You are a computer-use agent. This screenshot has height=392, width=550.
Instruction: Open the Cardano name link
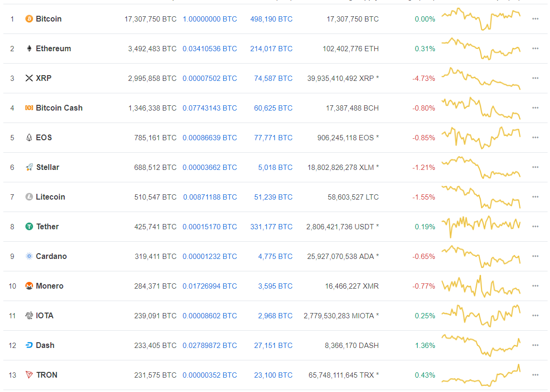[51, 257]
